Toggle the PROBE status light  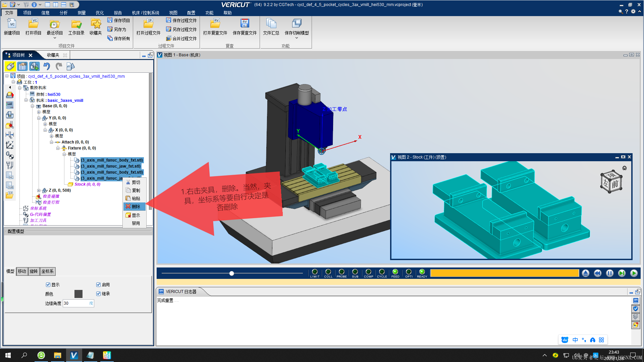click(x=341, y=272)
